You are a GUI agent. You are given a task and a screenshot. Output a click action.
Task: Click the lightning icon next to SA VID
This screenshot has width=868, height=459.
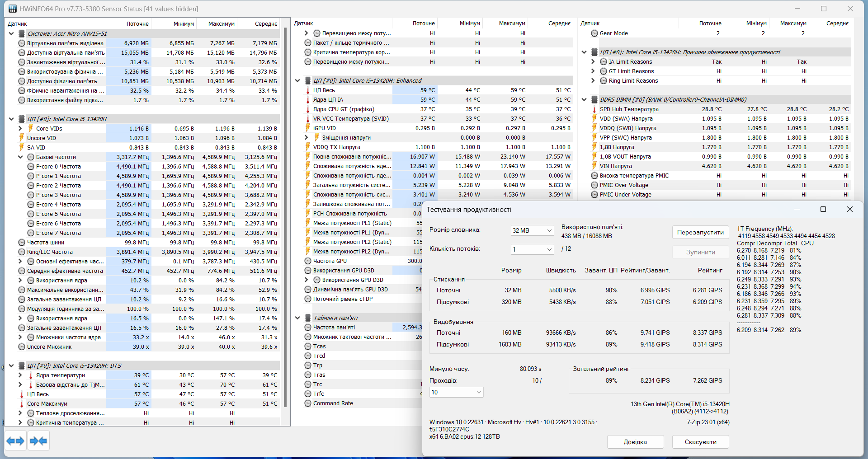click(x=22, y=147)
